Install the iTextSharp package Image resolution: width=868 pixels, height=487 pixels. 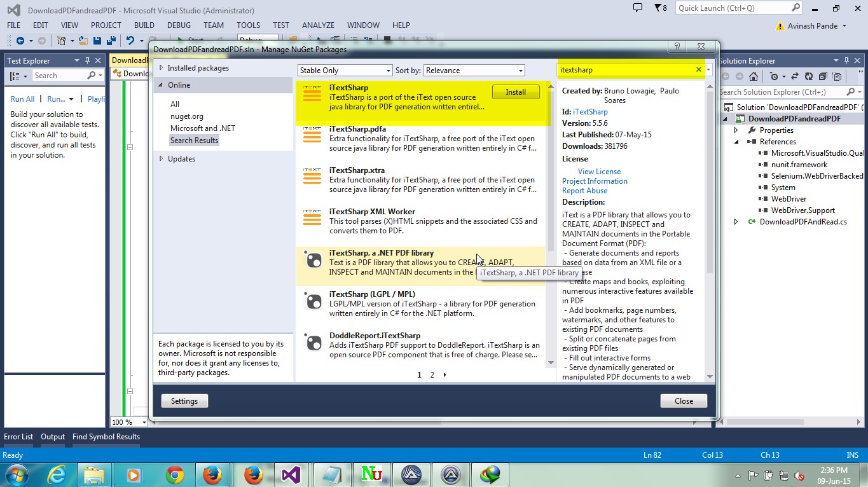pos(516,92)
